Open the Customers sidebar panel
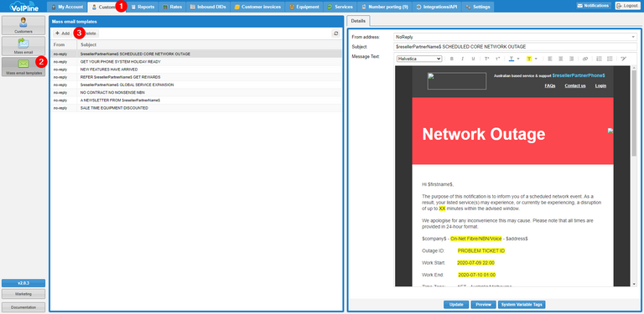Screen dimensions: 644x314 (x=23, y=25)
